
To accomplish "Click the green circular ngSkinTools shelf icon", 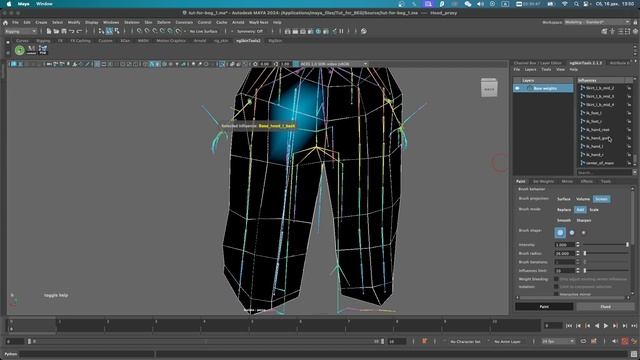I will [x=20, y=50].
